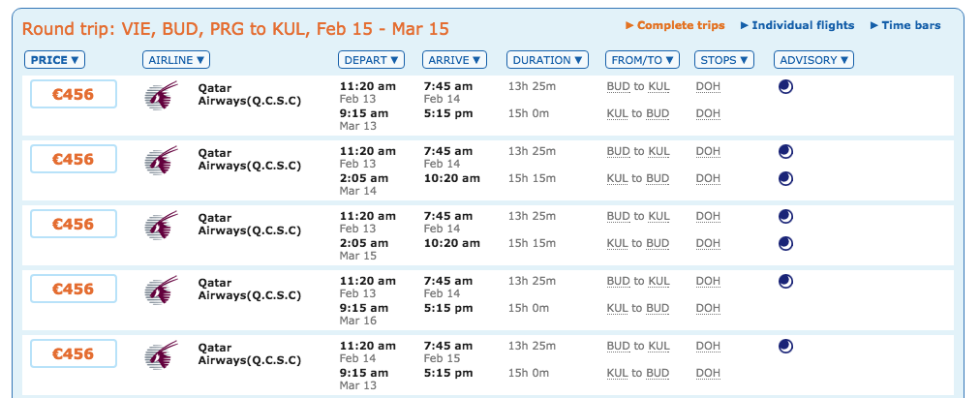Switch to Time bars view
980x398 pixels.
pos(909,25)
